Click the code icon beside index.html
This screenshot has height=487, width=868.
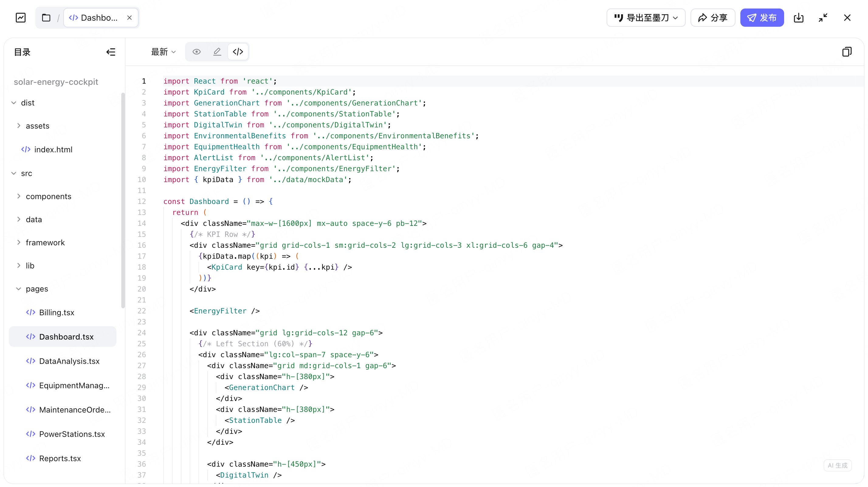tap(26, 149)
